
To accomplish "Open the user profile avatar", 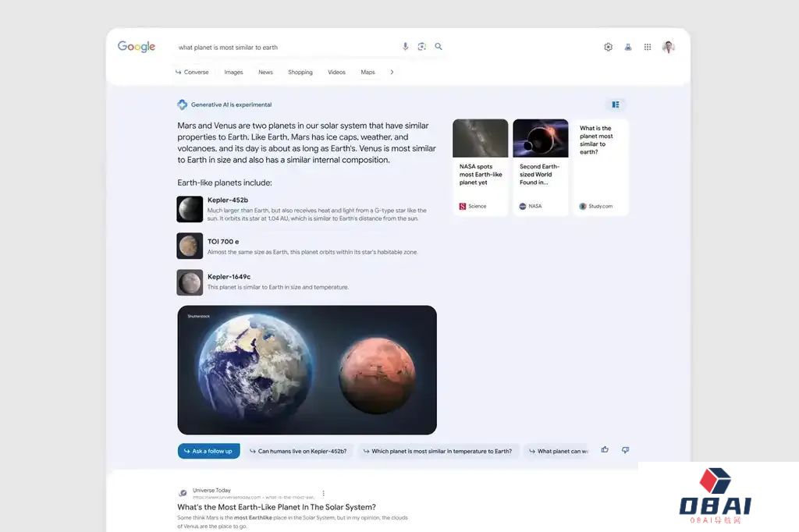I will point(668,47).
